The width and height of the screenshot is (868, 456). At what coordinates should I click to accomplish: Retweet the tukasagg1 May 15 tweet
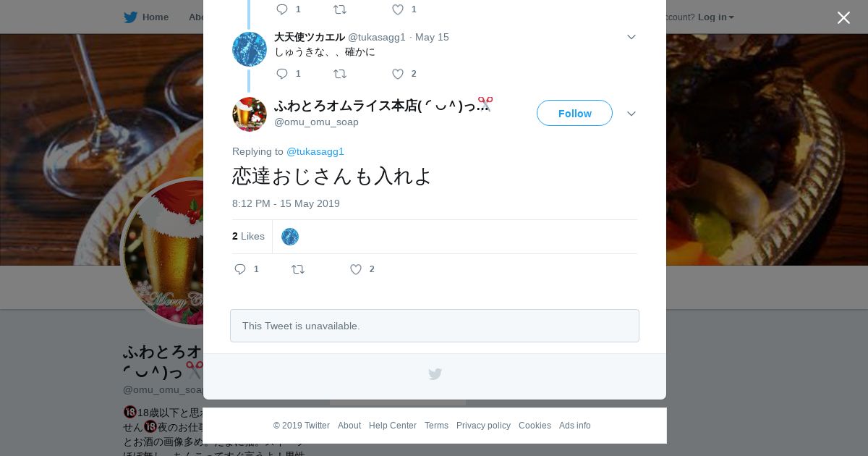pyautogui.click(x=340, y=74)
